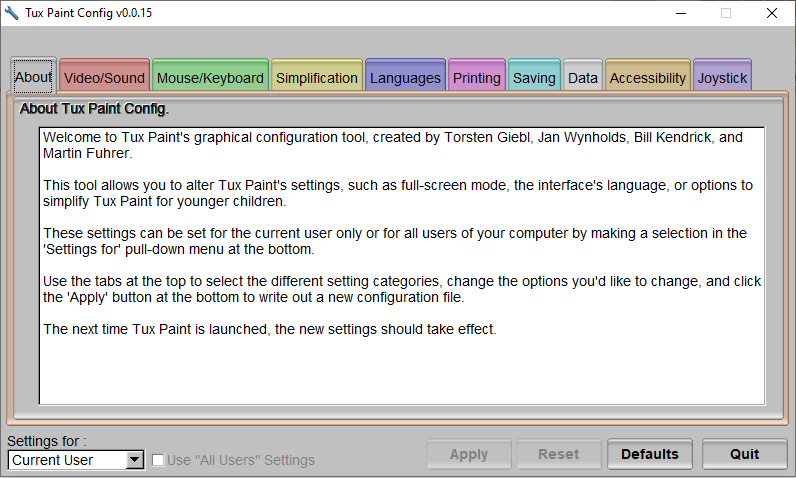Click the line 'The next time Tux Paint is launched'
The image size is (796, 478).
click(x=270, y=329)
